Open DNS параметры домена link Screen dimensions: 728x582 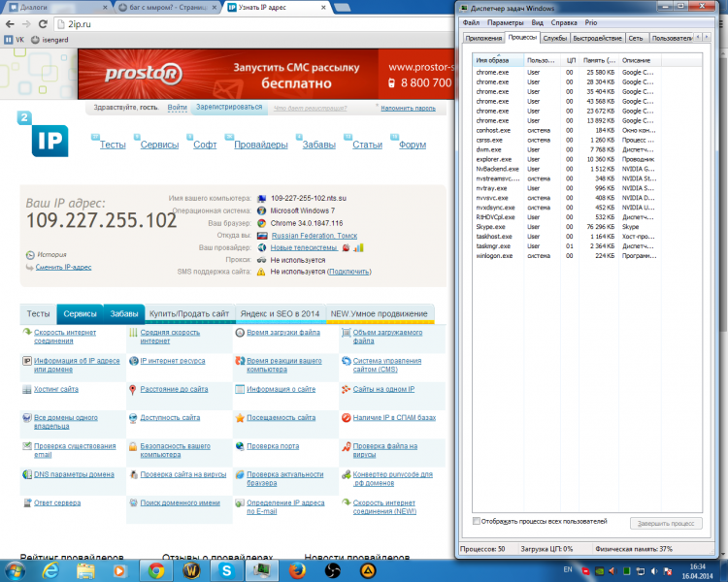[74, 474]
